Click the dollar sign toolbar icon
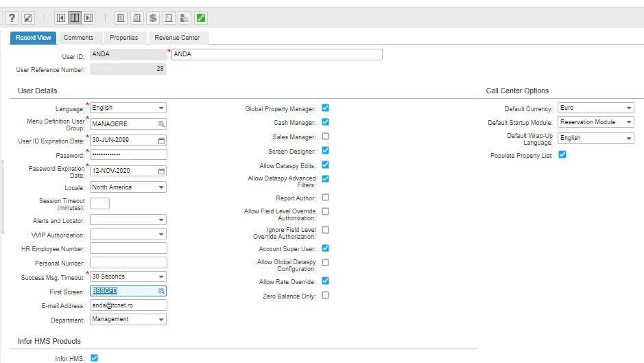Viewport: 644px width, 363px height. pyautogui.click(x=153, y=18)
